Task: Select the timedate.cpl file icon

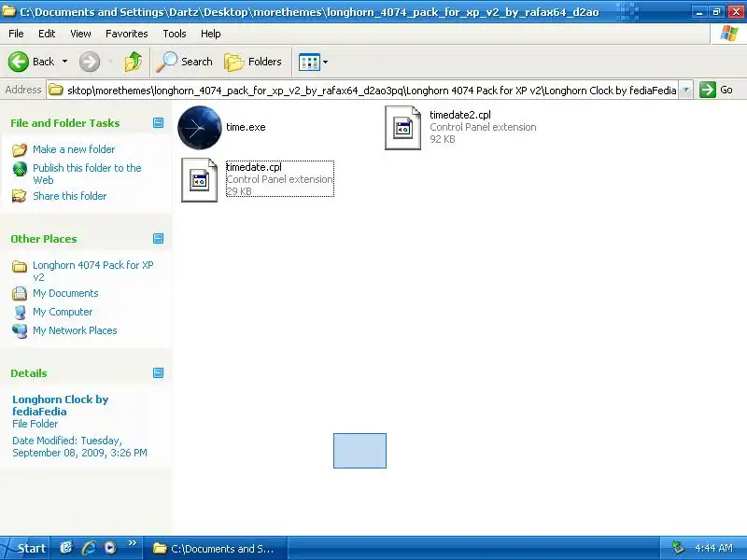Action: (200, 180)
